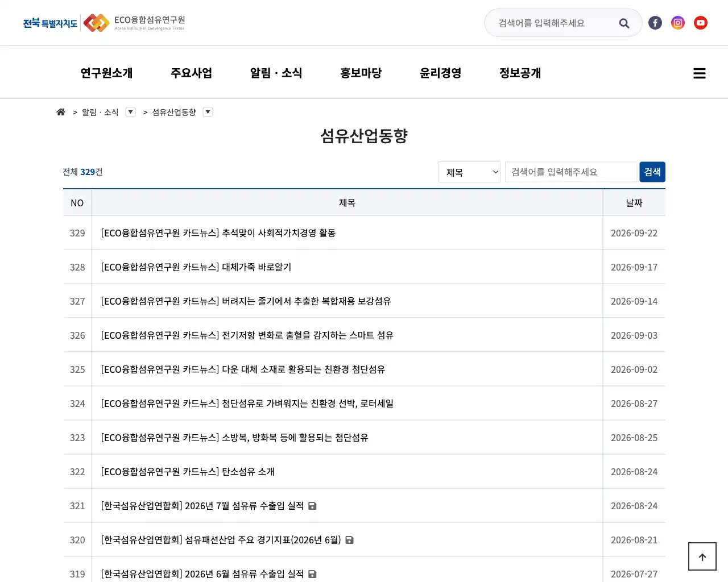
Task: Open post 추석맞이 사회적가치경영 활동
Action: click(x=218, y=233)
